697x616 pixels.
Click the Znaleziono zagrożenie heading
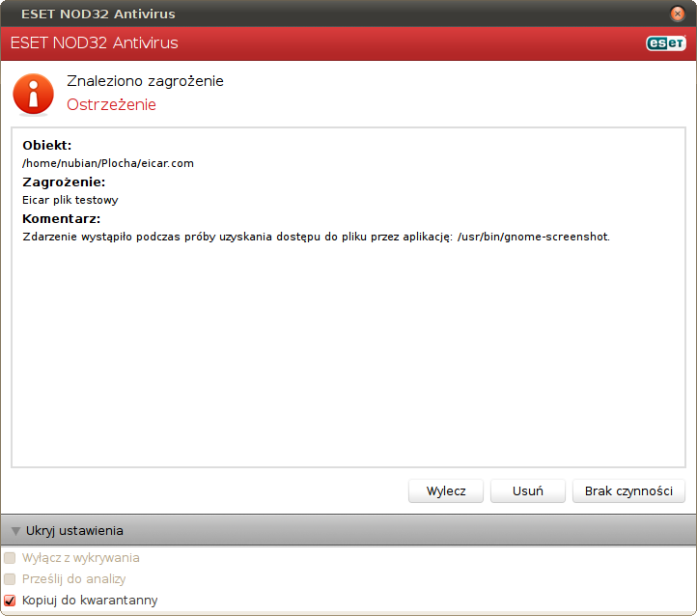click(145, 81)
